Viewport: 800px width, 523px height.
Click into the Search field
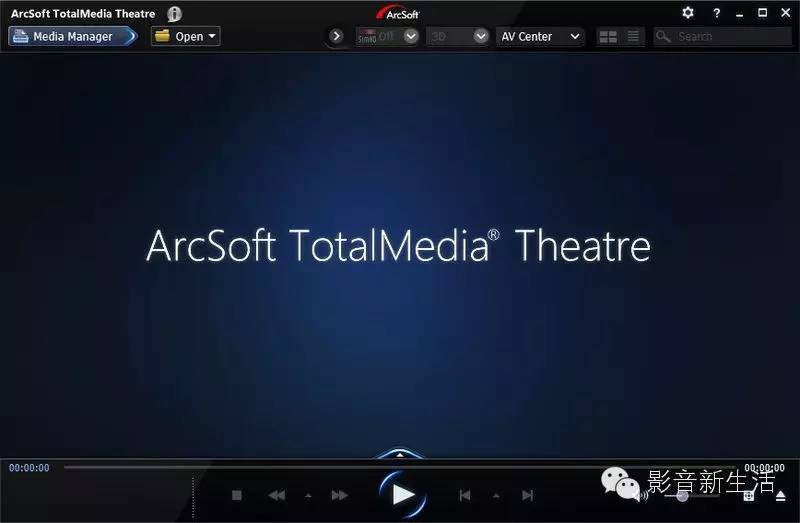click(723, 37)
